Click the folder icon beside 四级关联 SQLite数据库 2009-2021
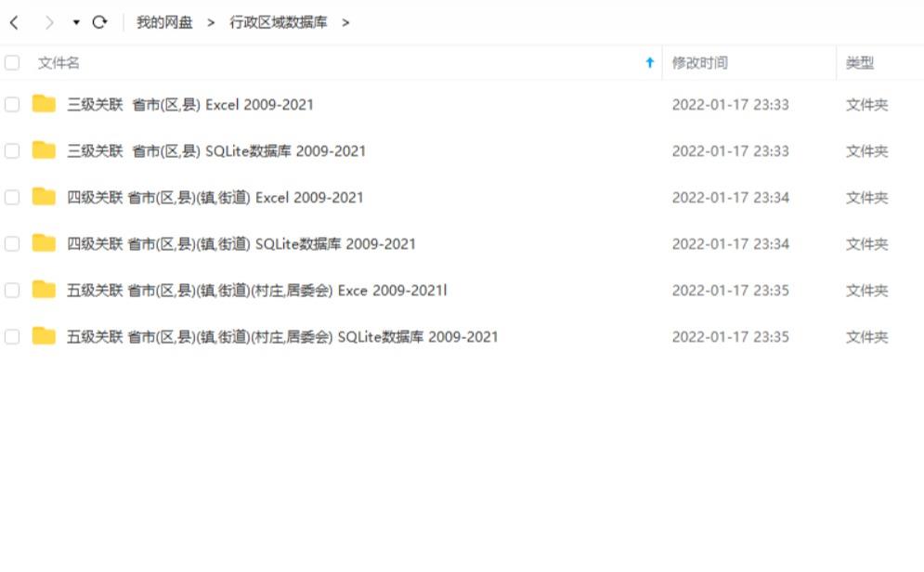 41,243
